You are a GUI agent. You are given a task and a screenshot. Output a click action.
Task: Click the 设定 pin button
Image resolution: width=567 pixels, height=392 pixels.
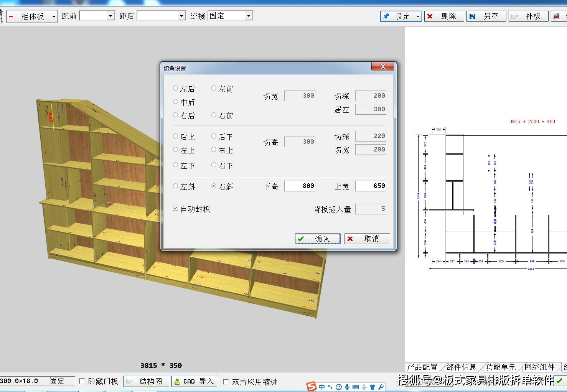401,16
